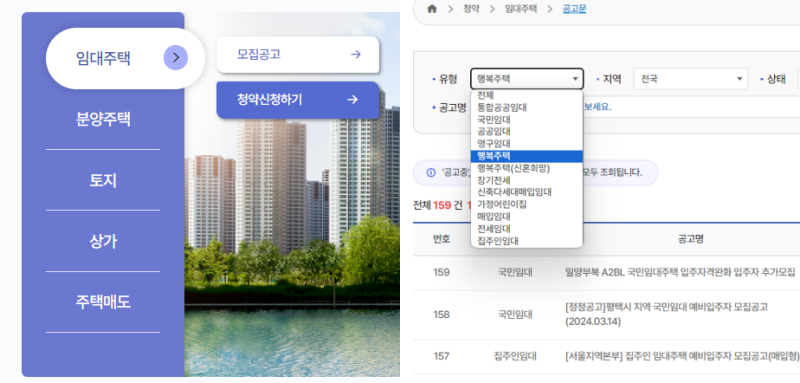Open the 청약신청하기 button
This screenshot has width=800, height=383.
click(x=298, y=100)
